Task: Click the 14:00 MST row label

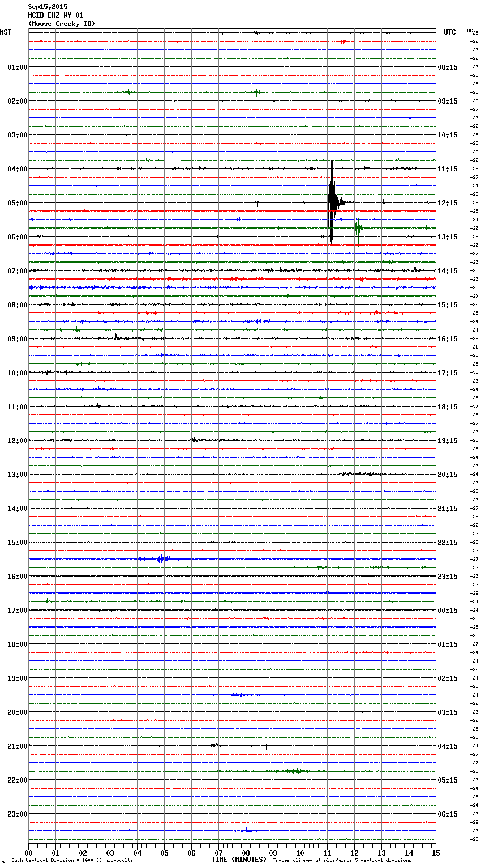Action: (x=17, y=509)
